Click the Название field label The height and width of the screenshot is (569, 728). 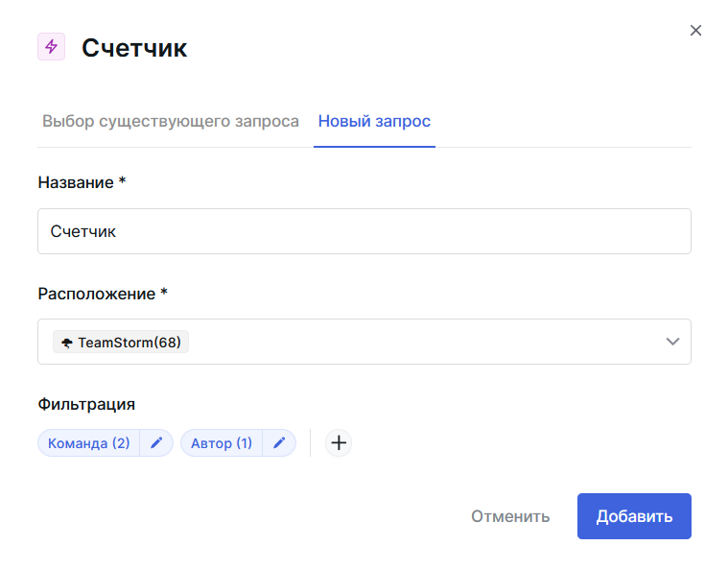point(82,182)
